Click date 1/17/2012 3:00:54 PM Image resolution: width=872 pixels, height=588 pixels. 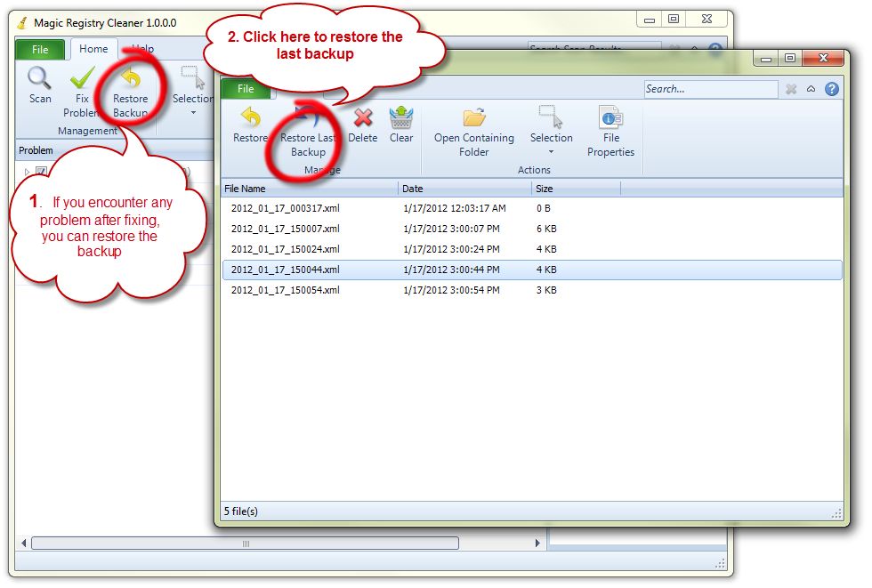pos(451,290)
